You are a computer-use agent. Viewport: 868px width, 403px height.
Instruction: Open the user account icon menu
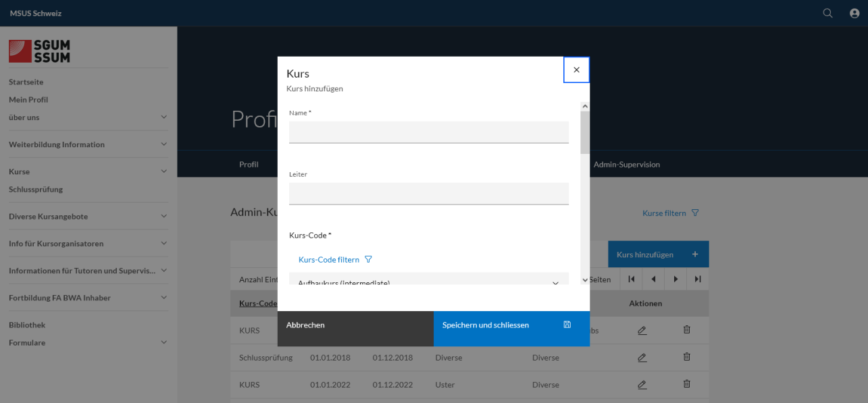coord(854,13)
